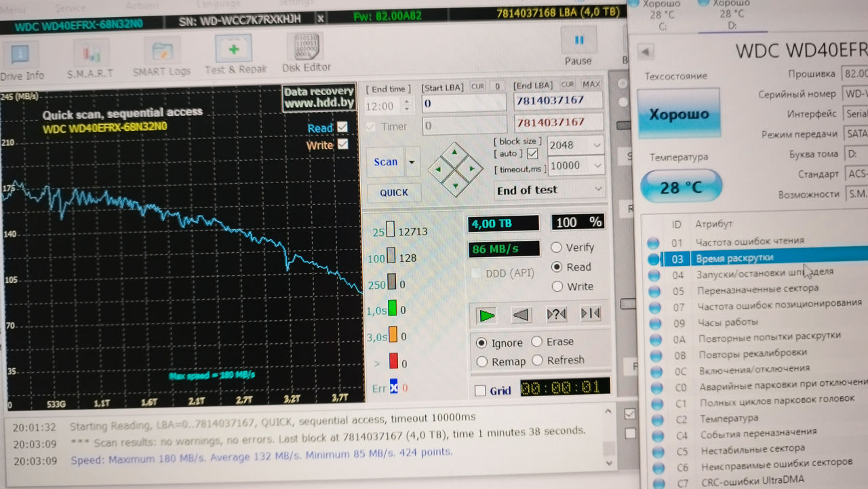
Task: Toggle the Read graph checkbox
Action: [x=342, y=127]
